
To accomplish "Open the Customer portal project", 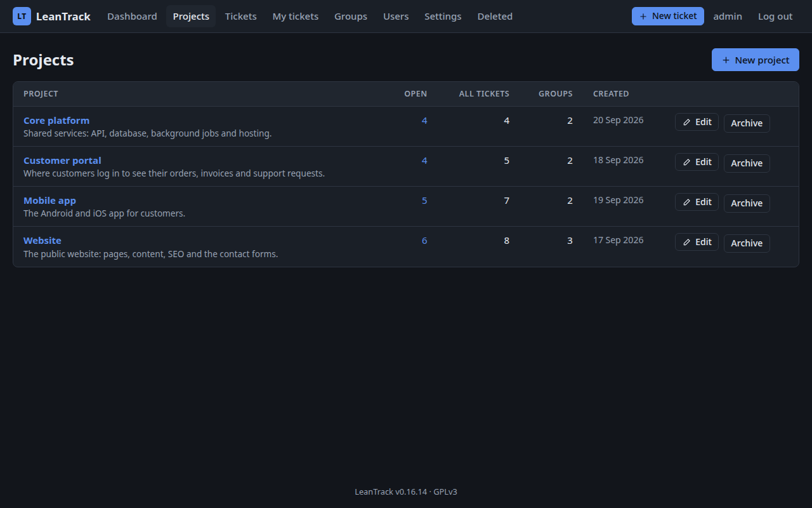I will (x=62, y=161).
